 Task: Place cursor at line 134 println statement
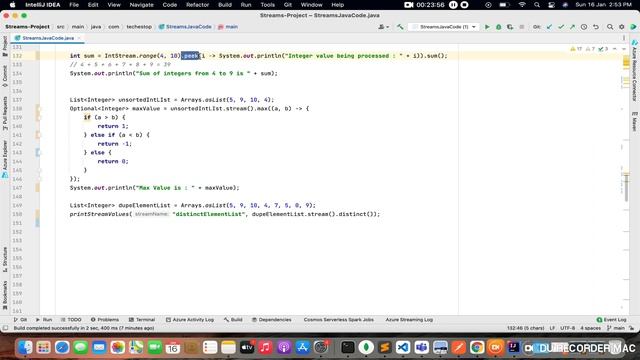pyautogui.click(x=173, y=73)
